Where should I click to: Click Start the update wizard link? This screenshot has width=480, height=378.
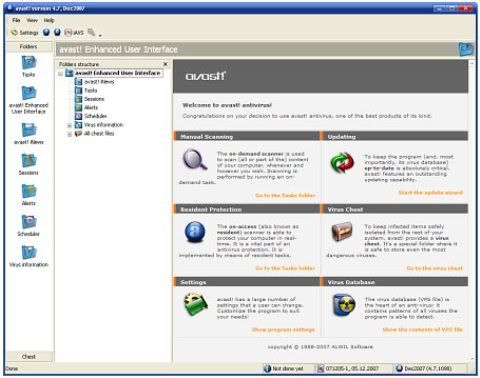click(x=431, y=193)
